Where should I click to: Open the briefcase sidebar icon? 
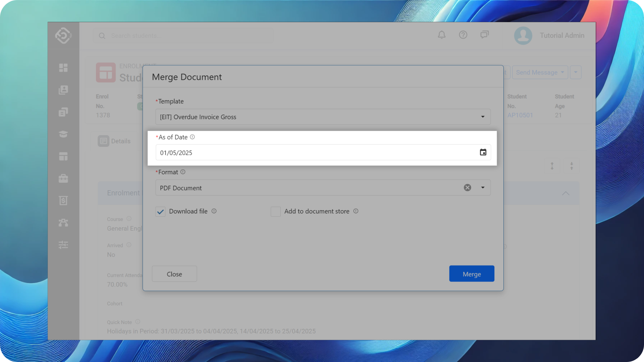tap(63, 178)
